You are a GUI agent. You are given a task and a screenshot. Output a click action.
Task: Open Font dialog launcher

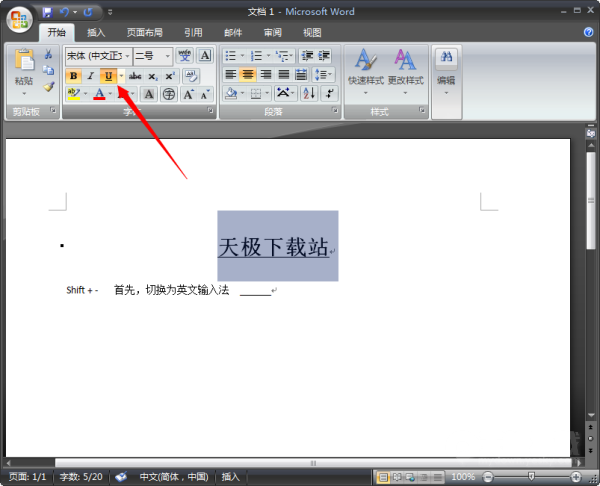(210, 111)
